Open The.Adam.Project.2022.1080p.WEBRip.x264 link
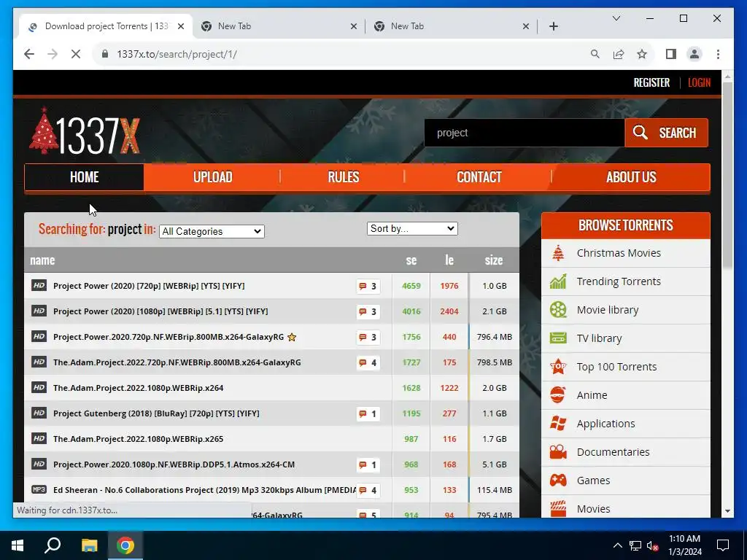 (x=138, y=388)
